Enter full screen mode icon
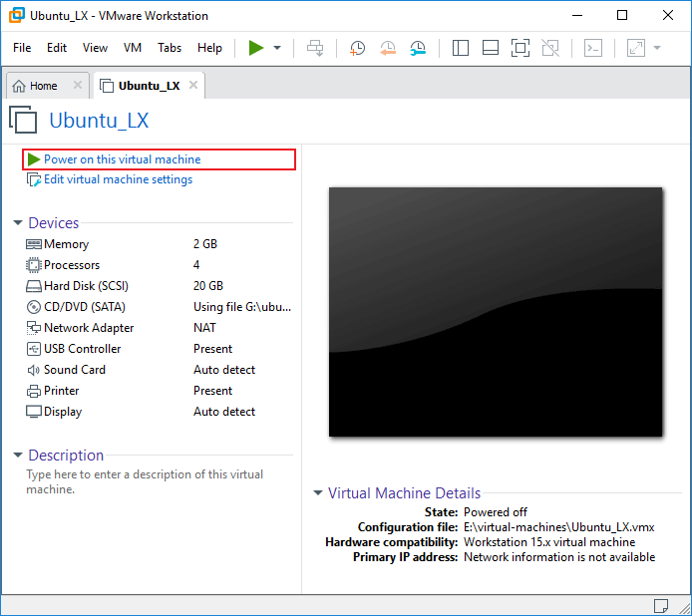Viewport: 692px width, 616px height. point(520,48)
